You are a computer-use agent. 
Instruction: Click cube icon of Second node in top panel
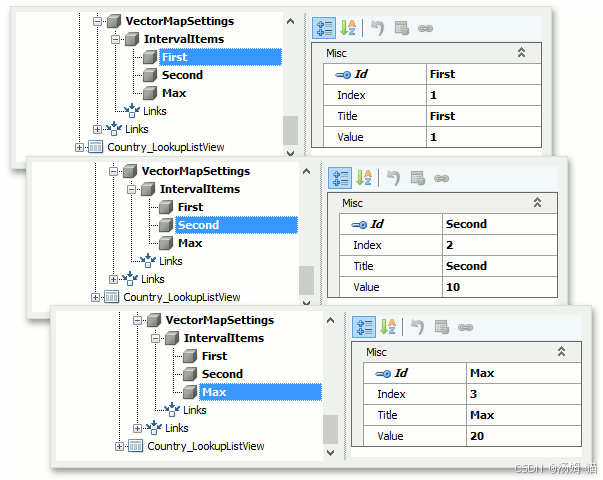[150, 75]
